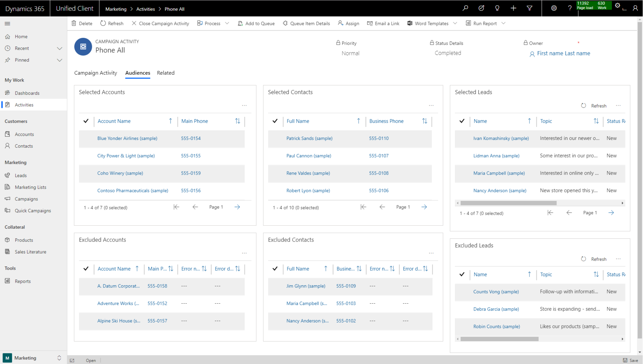The height and width of the screenshot is (364, 643).
Task: Open the settings gear in top bar
Action: click(554, 8)
